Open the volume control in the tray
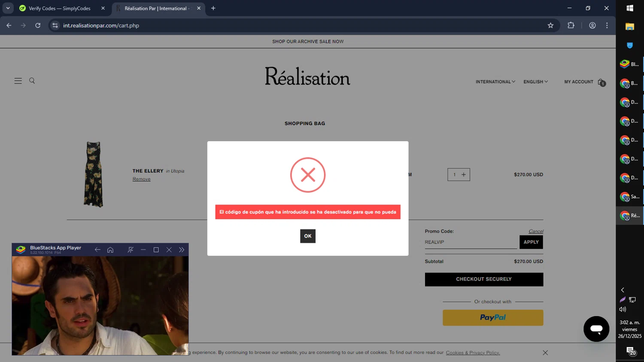Screen dimensions: 644x362 (x=623, y=309)
